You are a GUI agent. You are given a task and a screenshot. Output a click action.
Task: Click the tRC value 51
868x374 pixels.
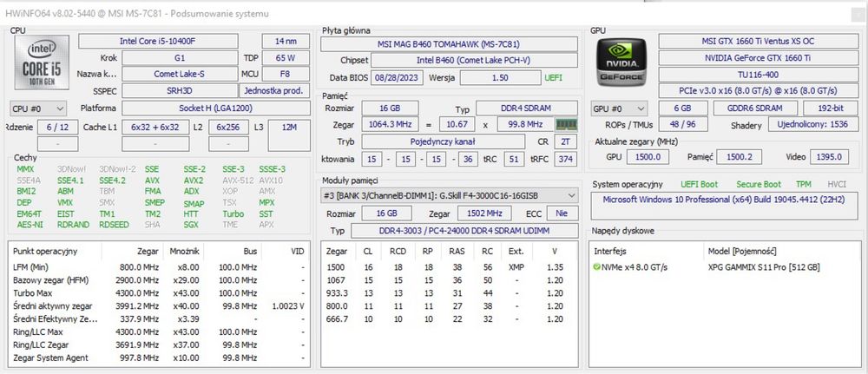[513, 160]
